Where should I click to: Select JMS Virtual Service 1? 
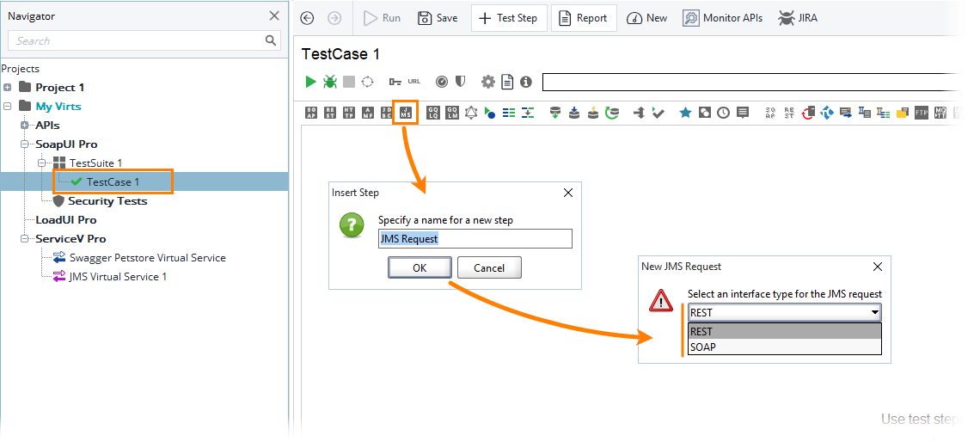(x=118, y=276)
